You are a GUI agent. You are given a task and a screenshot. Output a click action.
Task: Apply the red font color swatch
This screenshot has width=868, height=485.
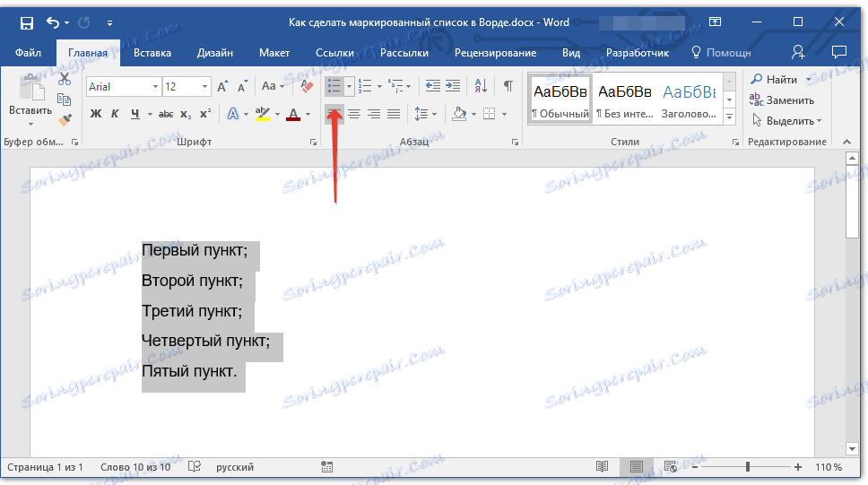pos(293,114)
